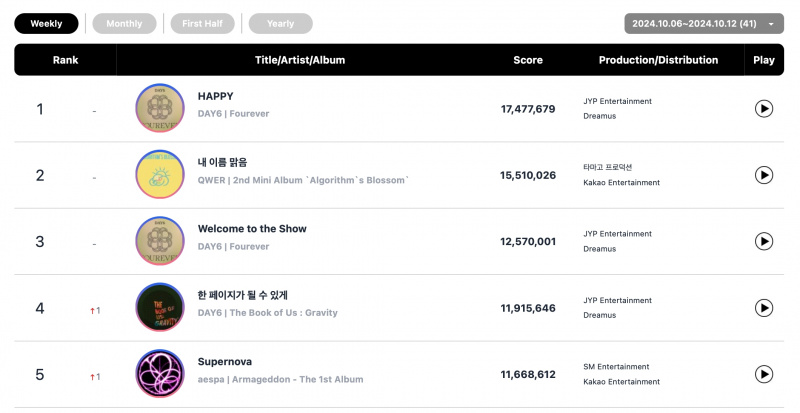800x413 pixels.
Task: Switch to the Monthly chart tab
Action: click(x=124, y=23)
